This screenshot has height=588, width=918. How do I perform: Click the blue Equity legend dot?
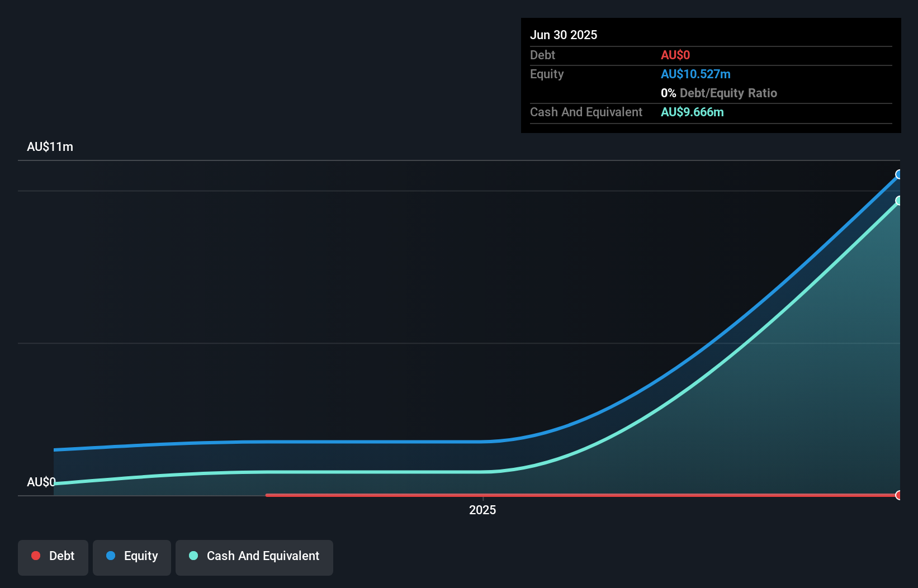pos(111,556)
